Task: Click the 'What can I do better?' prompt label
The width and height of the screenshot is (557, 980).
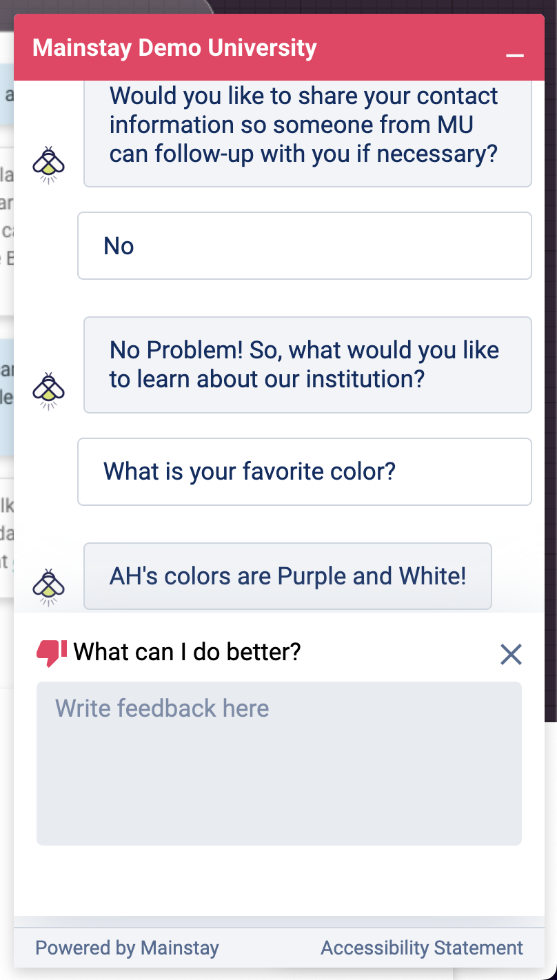Action: [188, 651]
